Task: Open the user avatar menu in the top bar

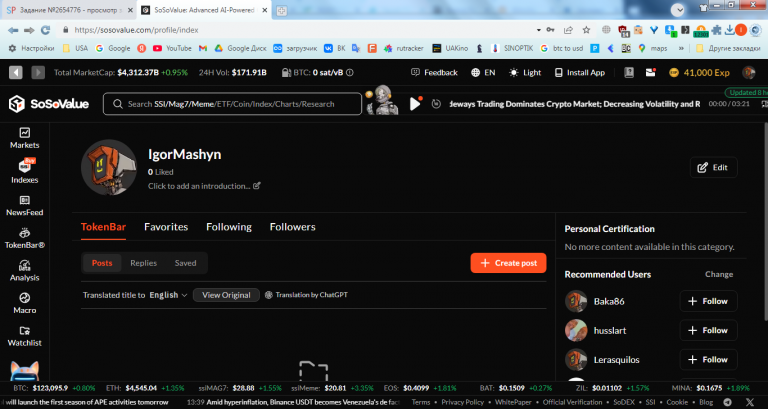Action: [748, 72]
